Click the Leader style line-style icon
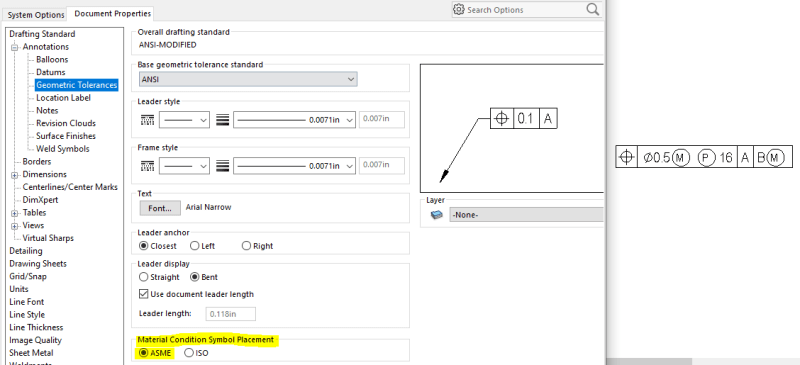 pyautogui.click(x=147, y=120)
